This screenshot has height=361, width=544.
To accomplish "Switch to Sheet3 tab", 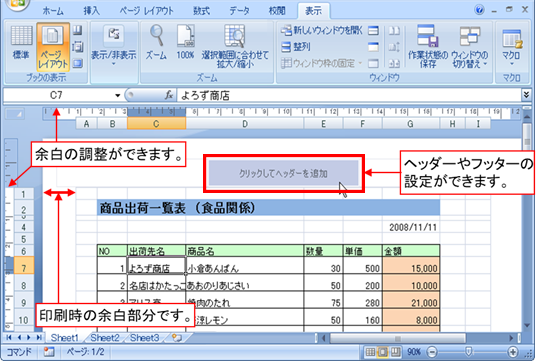I will click(145, 337).
